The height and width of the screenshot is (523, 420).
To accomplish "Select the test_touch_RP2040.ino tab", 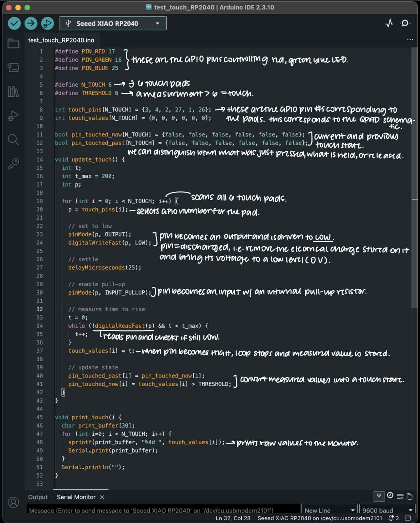I will (x=61, y=40).
